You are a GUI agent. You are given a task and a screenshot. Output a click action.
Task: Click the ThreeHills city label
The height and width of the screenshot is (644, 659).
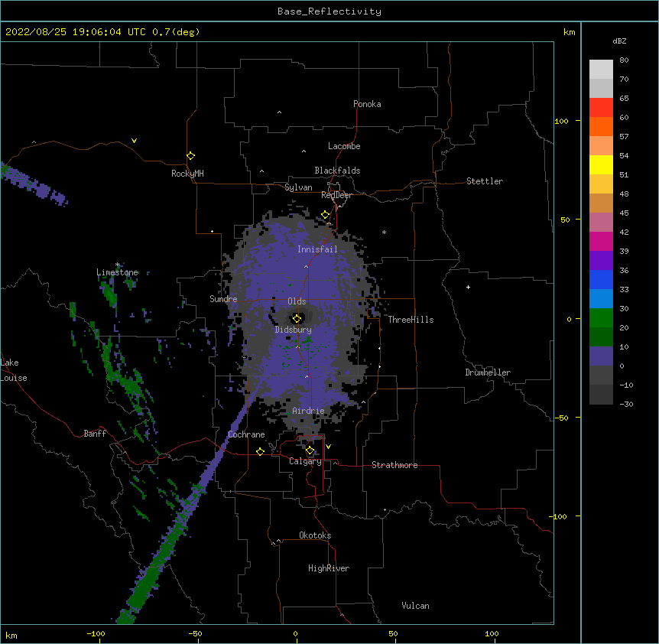coord(411,320)
